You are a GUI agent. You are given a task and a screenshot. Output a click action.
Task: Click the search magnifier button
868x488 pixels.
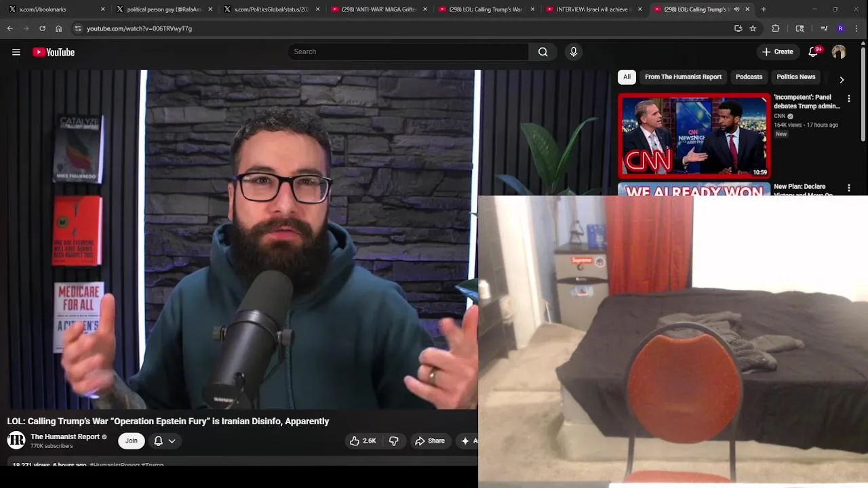(542, 52)
